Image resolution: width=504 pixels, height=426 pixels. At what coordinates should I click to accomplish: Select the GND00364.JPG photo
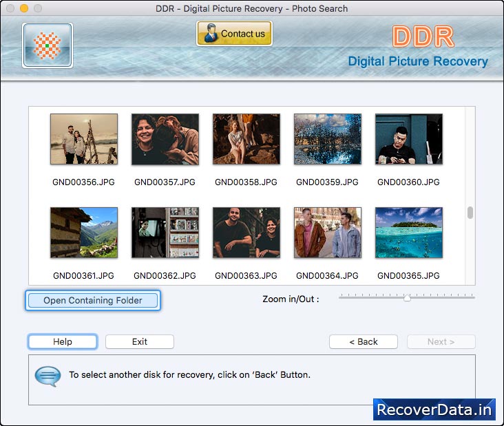tap(328, 233)
